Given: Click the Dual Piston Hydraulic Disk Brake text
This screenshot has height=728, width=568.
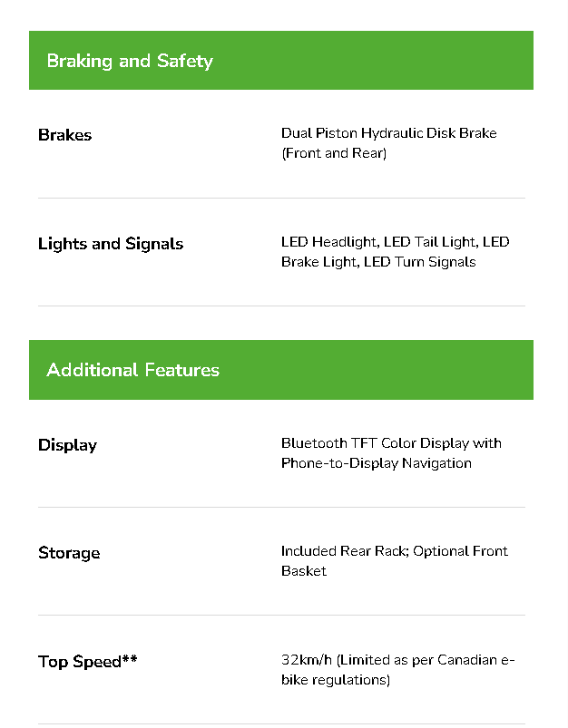Looking at the screenshot, I should click(388, 133).
